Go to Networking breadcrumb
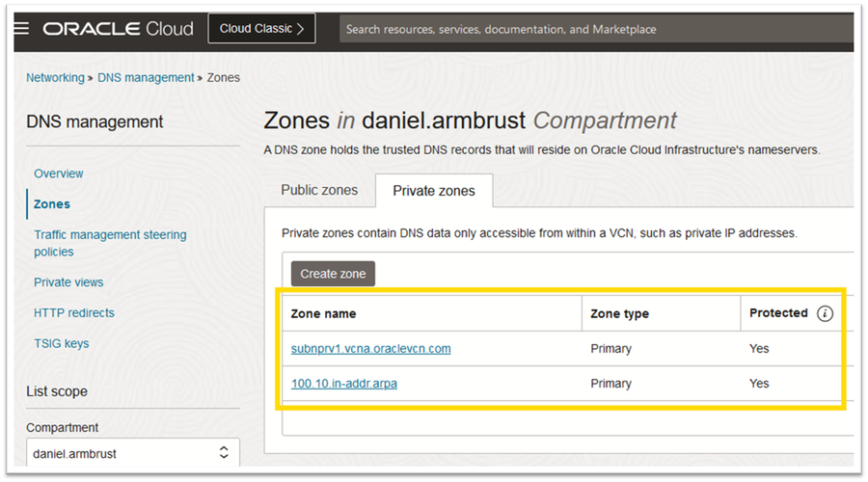868x482 pixels. pyautogui.click(x=55, y=77)
